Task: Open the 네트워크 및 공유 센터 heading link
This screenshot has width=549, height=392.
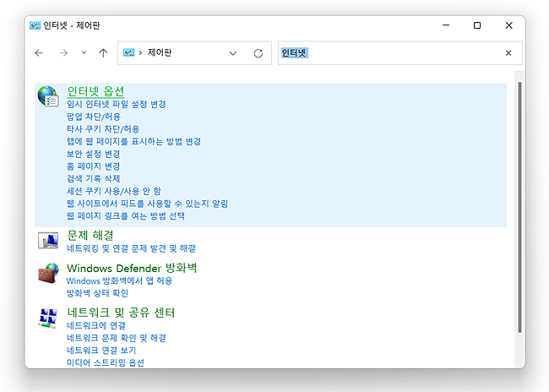Action: pos(121,313)
